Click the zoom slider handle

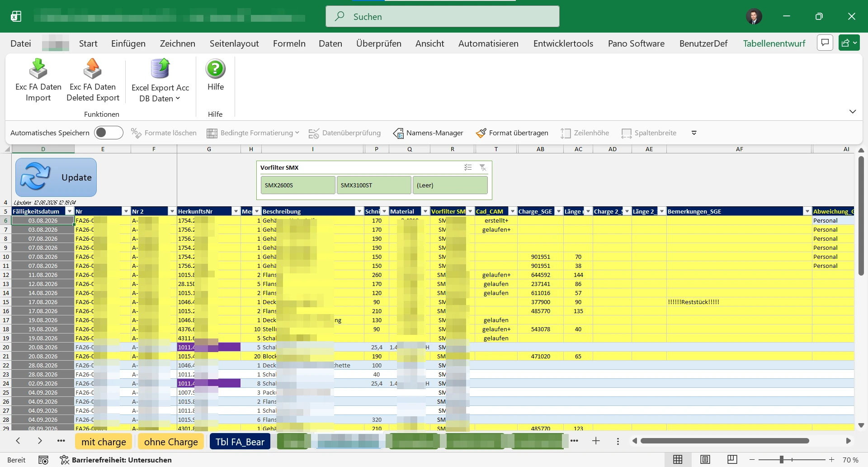coord(781,460)
